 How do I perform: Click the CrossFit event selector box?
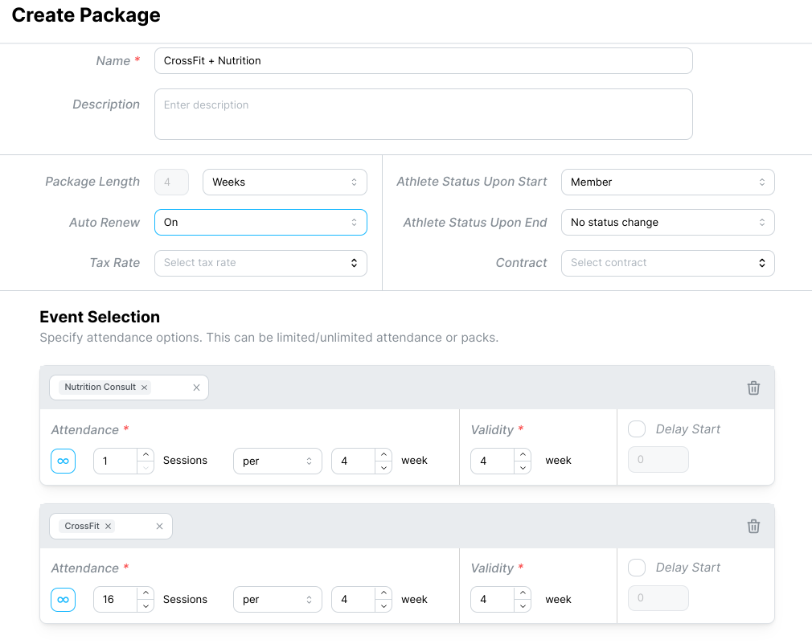[111, 526]
